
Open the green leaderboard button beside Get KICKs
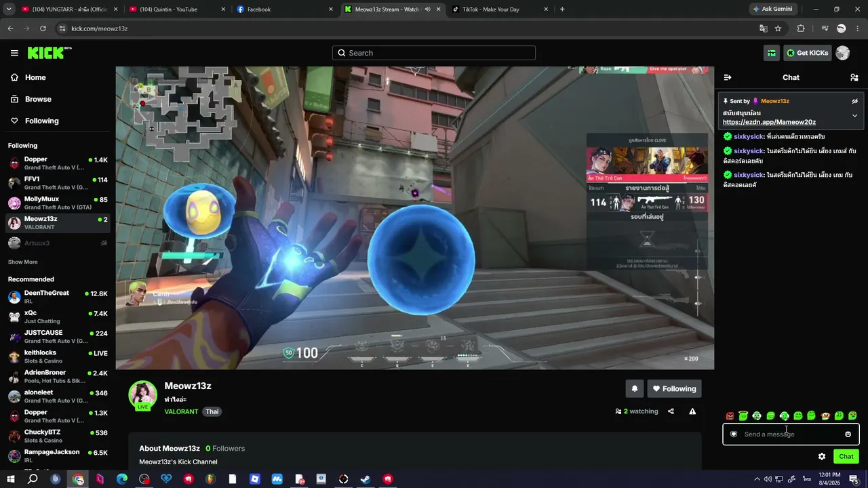(x=771, y=53)
